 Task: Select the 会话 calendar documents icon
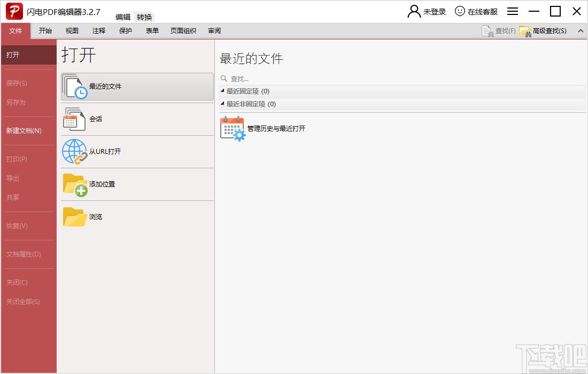pyautogui.click(x=74, y=119)
